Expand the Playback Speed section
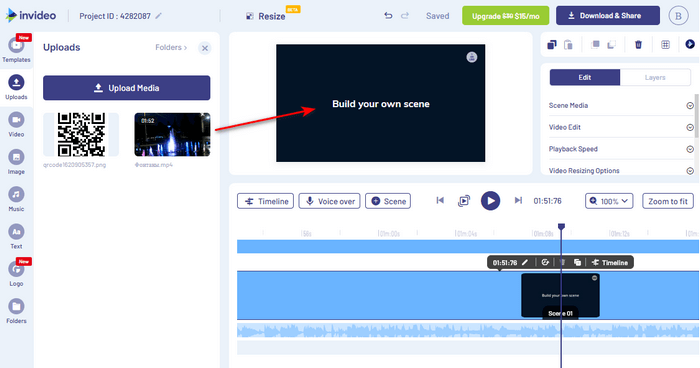 tap(621, 149)
